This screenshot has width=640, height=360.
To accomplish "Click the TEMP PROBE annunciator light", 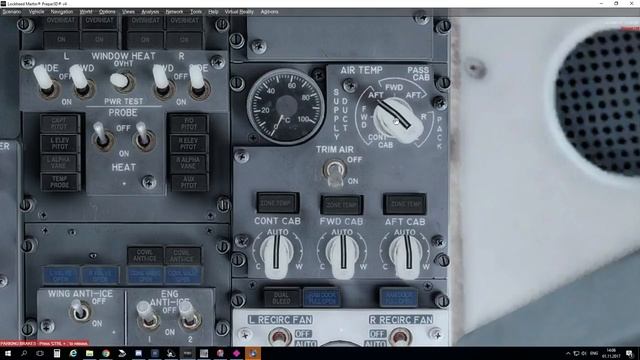I will [x=60, y=182].
